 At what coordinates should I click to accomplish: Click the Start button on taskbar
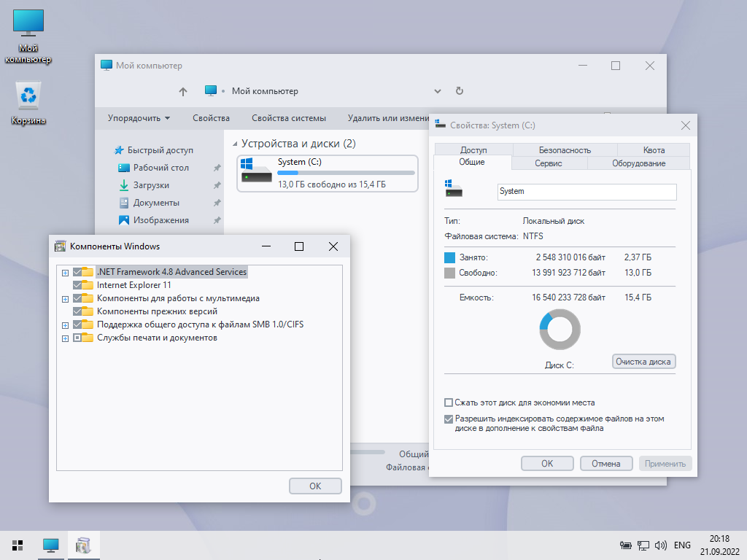[18, 545]
